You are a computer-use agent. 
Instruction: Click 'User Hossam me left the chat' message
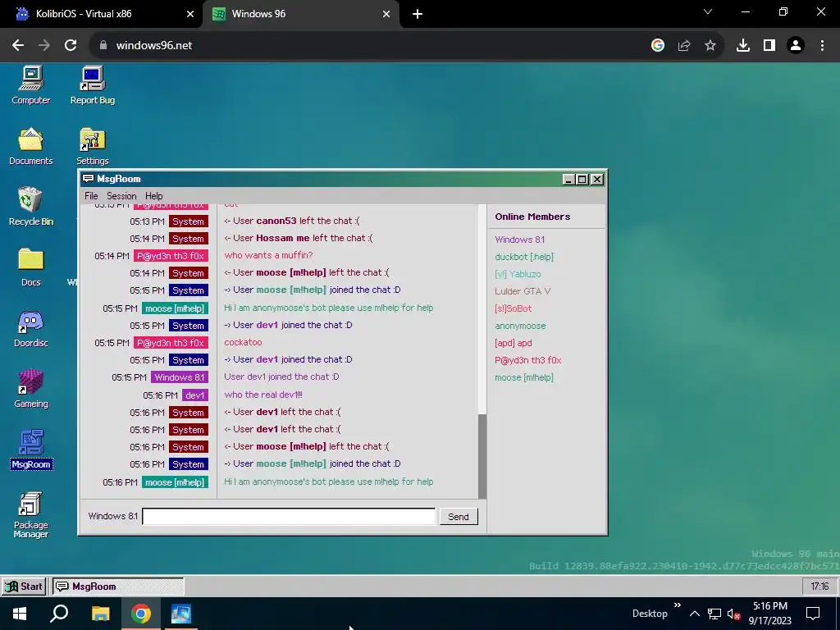[x=299, y=238]
